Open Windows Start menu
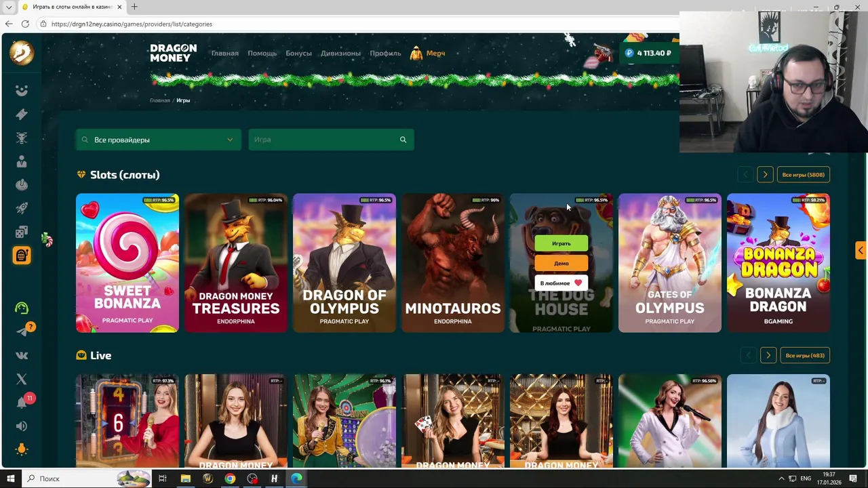Screen dimensions: 868x488 tap(11, 479)
